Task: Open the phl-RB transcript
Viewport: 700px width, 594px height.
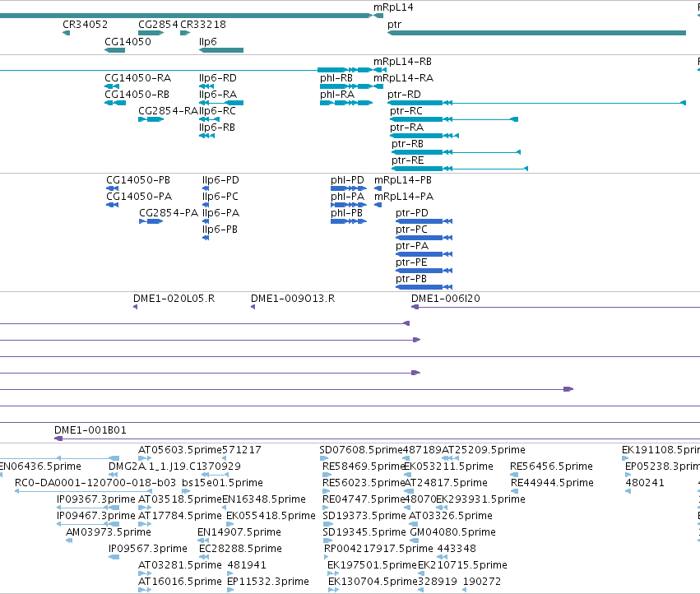Action: click(x=346, y=86)
